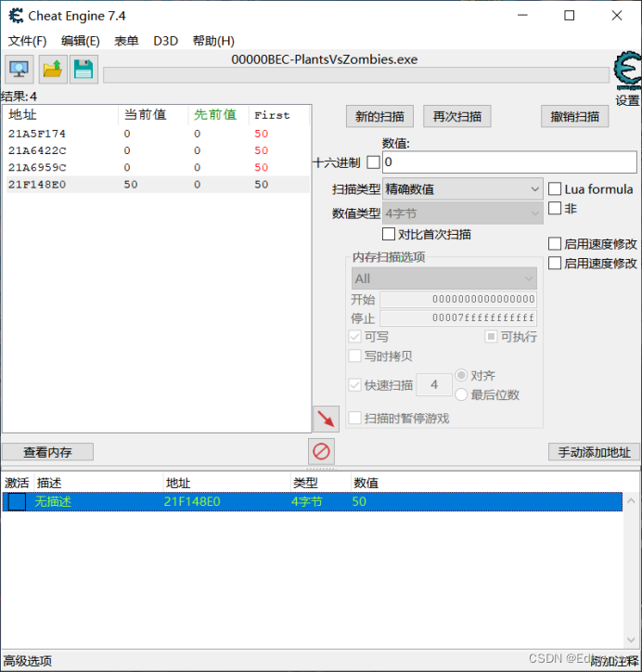Click the 停止 stop address field
Image resolution: width=642 pixels, height=672 pixels.
coord(458,318)
